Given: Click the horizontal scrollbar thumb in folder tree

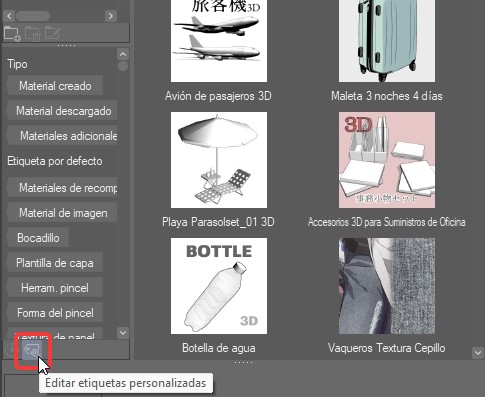Looking at the screenshot, I should [x=33, y=16].
